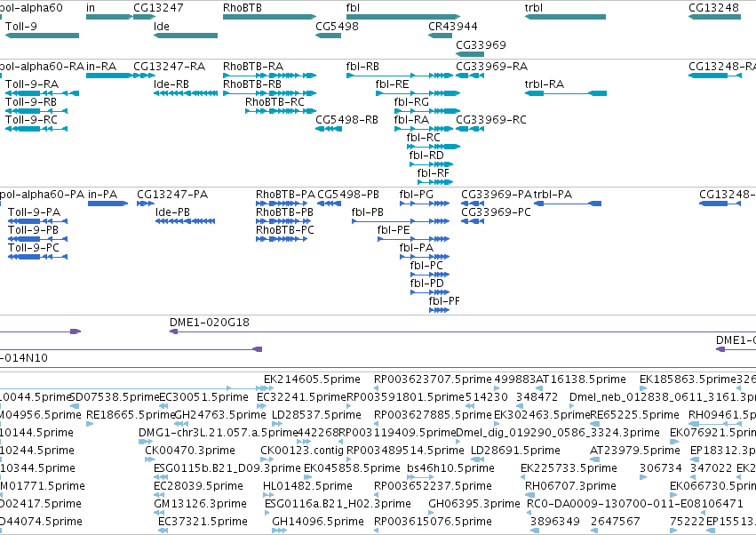
Task: Click the LD28537.5prime EST label
Action: click(x=316, y=415)
